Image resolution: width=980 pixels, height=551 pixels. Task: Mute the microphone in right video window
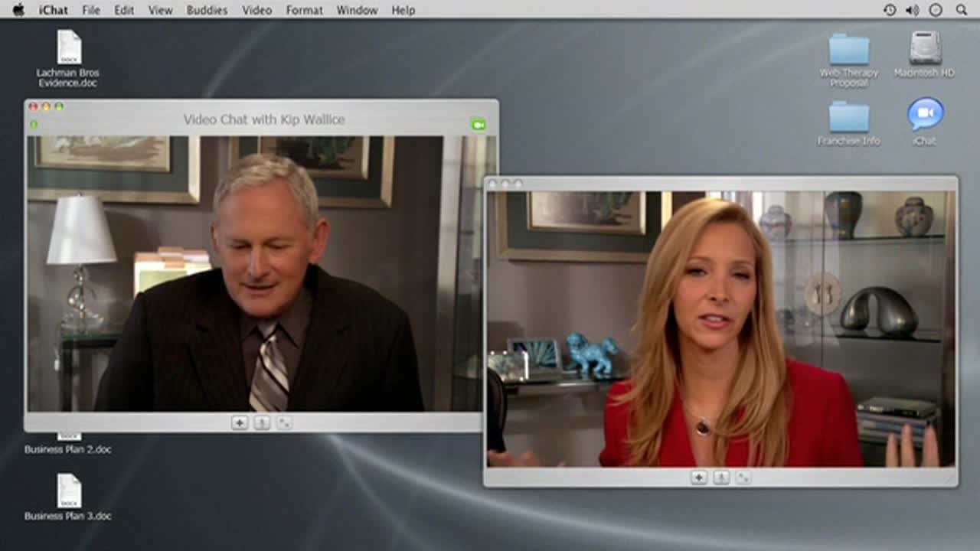721,478
